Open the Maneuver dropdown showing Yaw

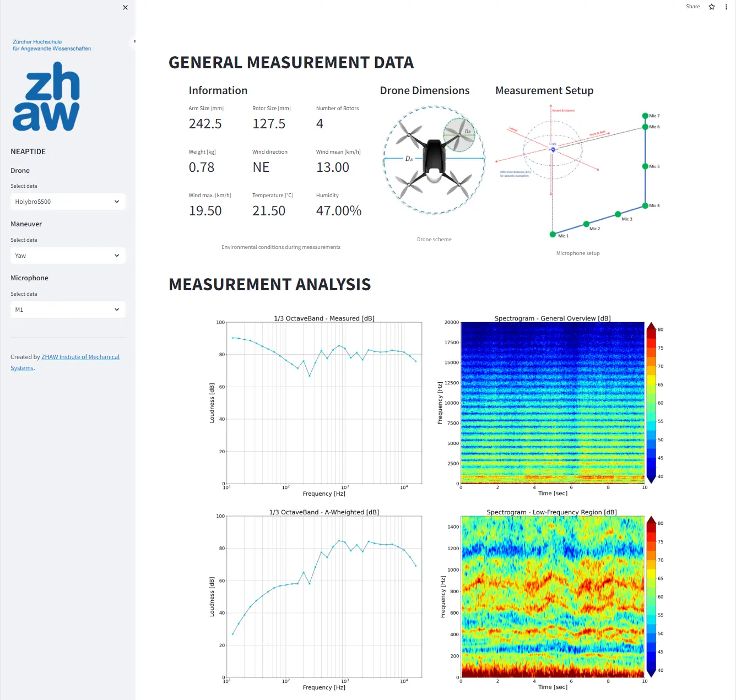click(x=68, y=256)
